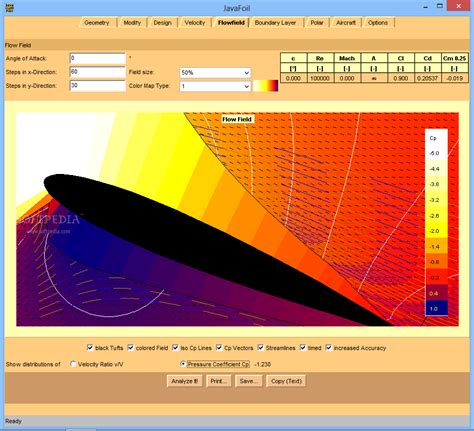
Task: Click the Save... button
Action: pyautogui.click(x=249, y=381)
